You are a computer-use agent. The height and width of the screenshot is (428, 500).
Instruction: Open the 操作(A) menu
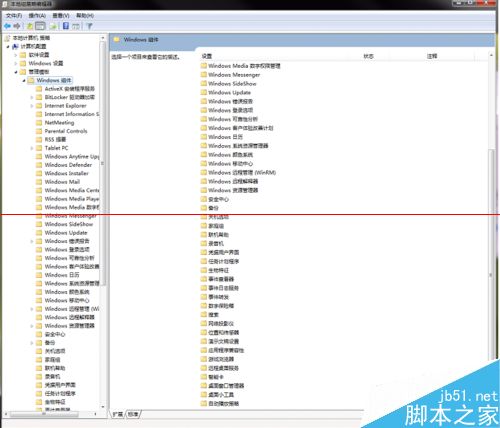coord(37,16)
